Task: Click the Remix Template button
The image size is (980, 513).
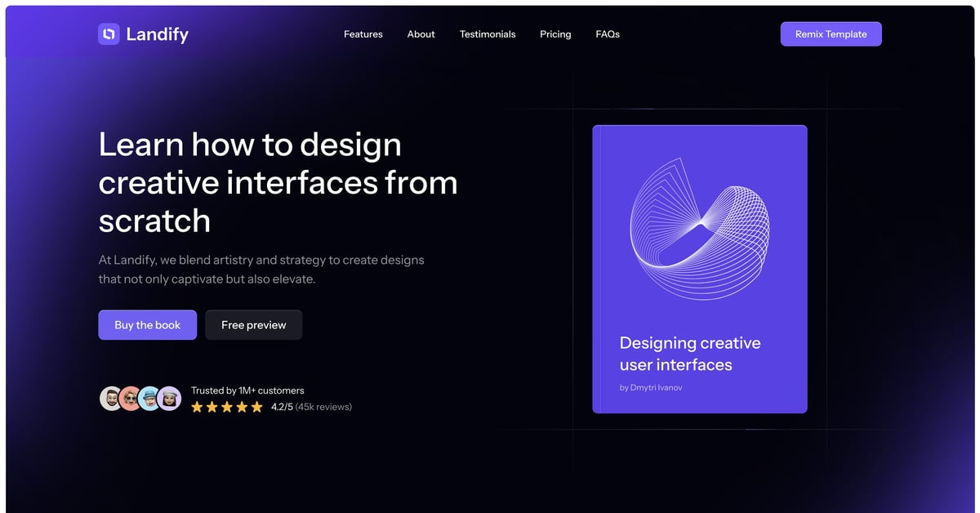Action: [831, 34]
